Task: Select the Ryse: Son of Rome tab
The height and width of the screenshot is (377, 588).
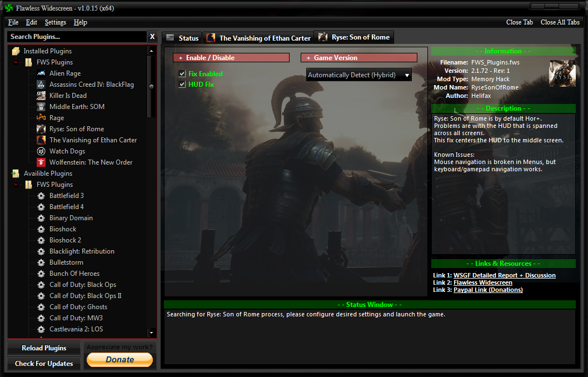Action: (x=354, y=37)
